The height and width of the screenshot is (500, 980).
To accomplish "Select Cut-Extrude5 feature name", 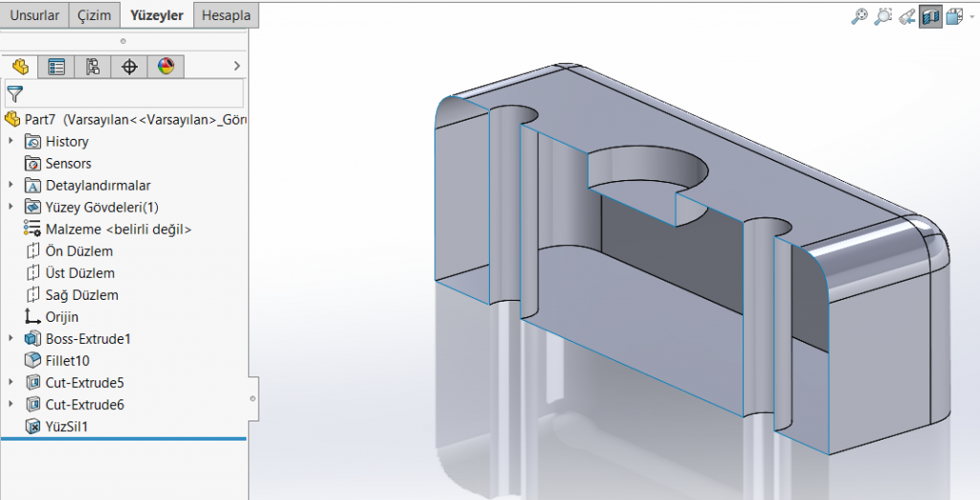I will point(84,382).
